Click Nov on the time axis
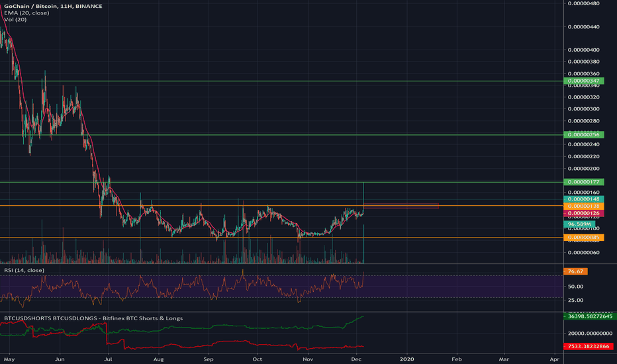The height and width of the screenshot is (364, 617). 308,359
